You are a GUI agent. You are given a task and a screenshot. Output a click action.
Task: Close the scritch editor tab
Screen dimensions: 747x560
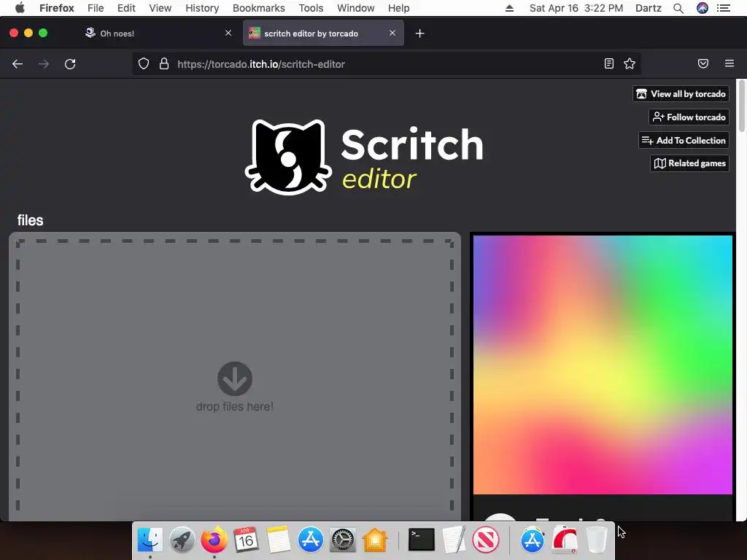[392, 33]
